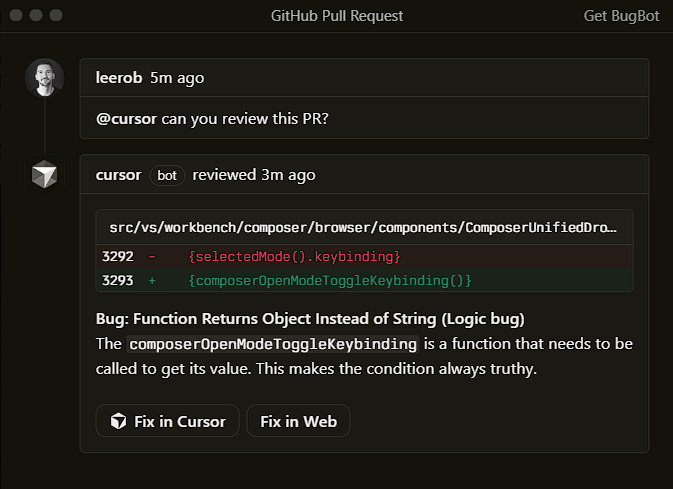Click the bot badge label
Screen dimensions: 673x489
click(167, 175)
